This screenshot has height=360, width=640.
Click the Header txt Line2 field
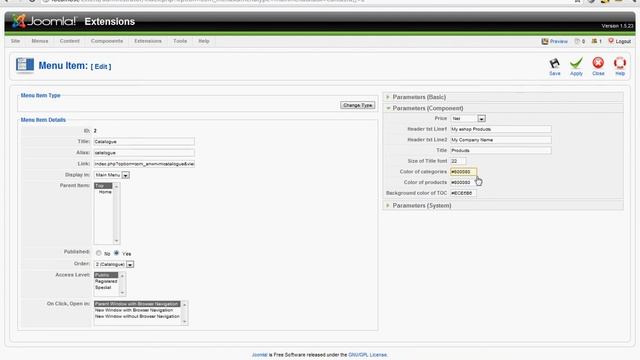[500, 140]
